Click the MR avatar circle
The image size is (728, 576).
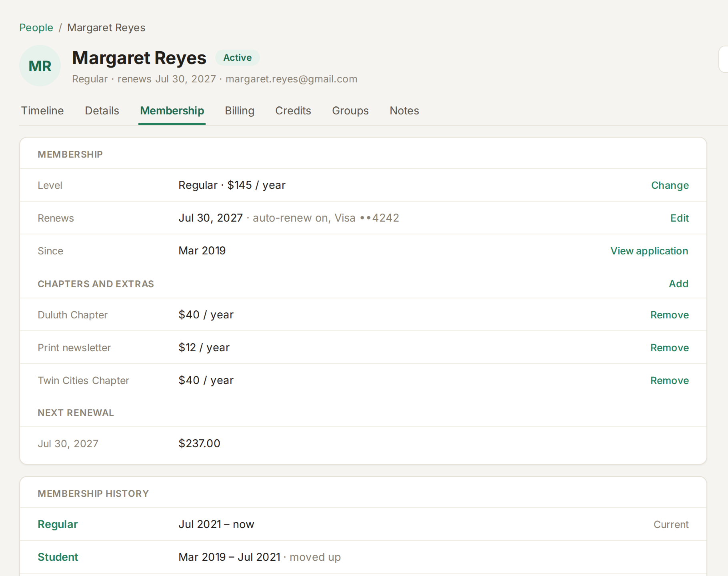coord(40,66)
